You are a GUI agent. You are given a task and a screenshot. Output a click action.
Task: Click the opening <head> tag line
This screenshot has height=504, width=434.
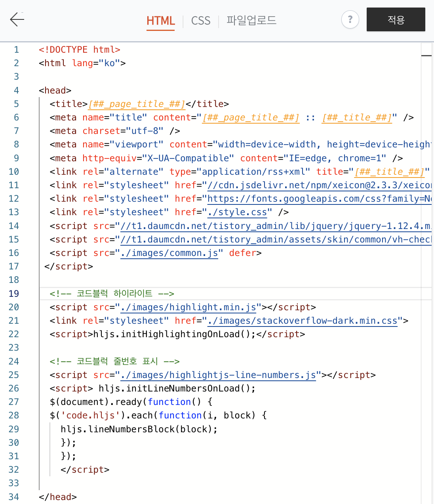55,90
